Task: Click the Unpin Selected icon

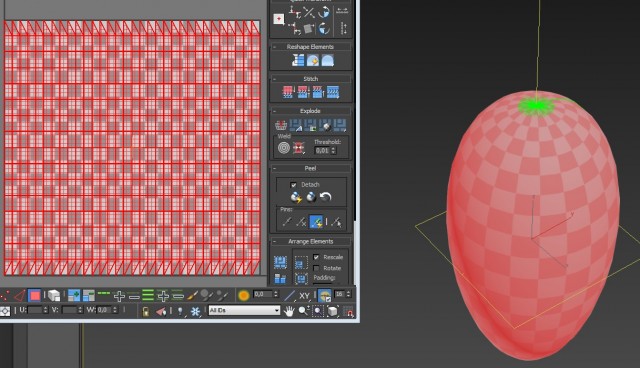Action: tap(301, 222)
